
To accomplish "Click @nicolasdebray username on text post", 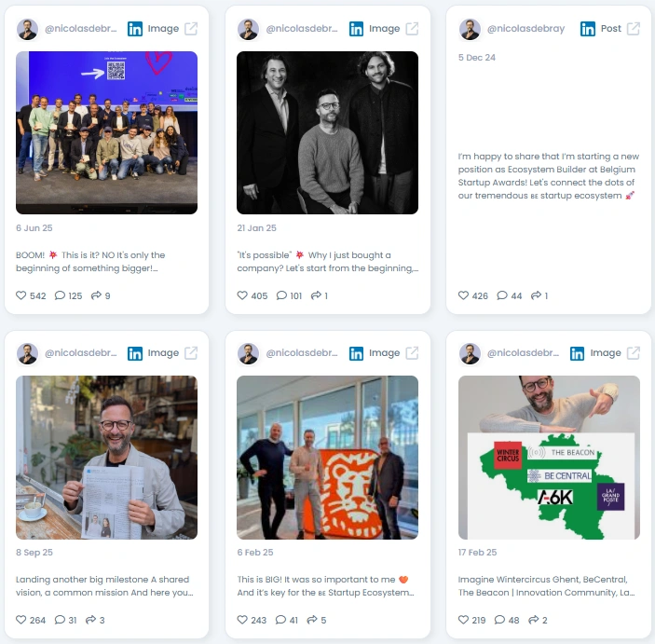I will [525, 28].
